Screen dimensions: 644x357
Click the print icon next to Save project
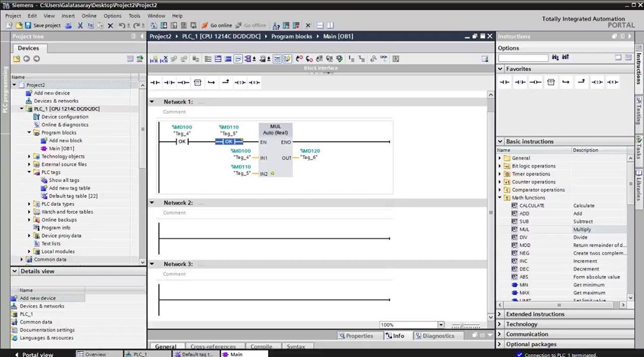click(69, 26)
